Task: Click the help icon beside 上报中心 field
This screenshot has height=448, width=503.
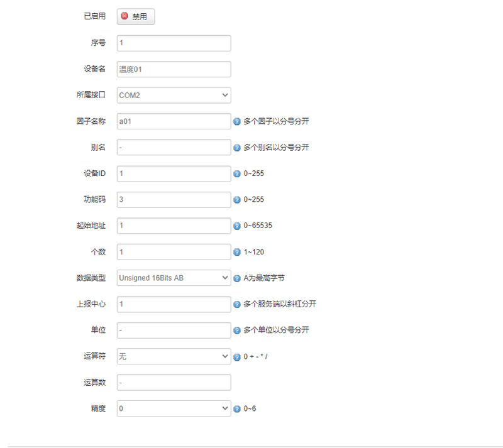Action: coord(237,304)
